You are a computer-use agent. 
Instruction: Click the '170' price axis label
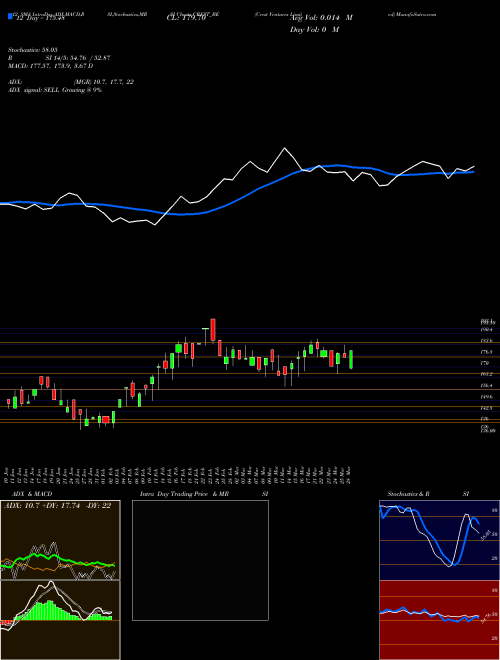coord(484,363)
